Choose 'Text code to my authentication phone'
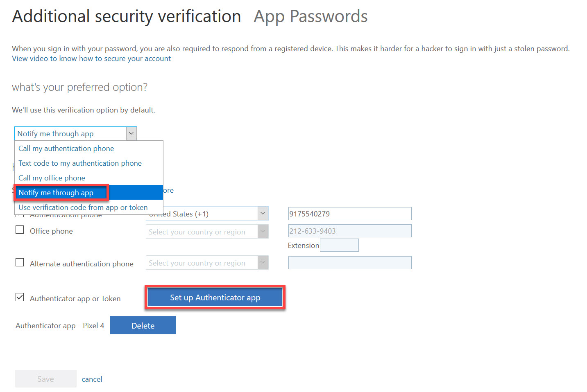Viewport: 587px width, 392px height. point(80,163)
